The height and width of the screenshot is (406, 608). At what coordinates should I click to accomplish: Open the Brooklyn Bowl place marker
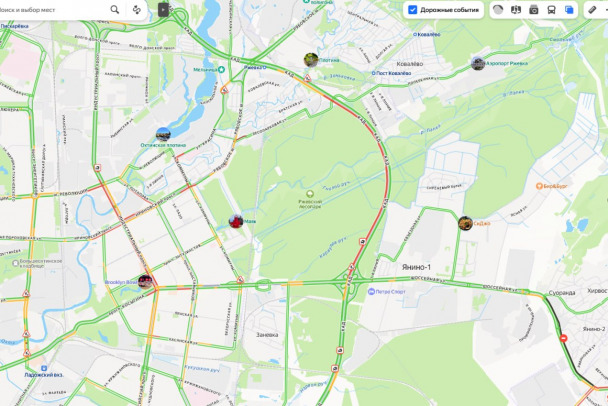145,282
